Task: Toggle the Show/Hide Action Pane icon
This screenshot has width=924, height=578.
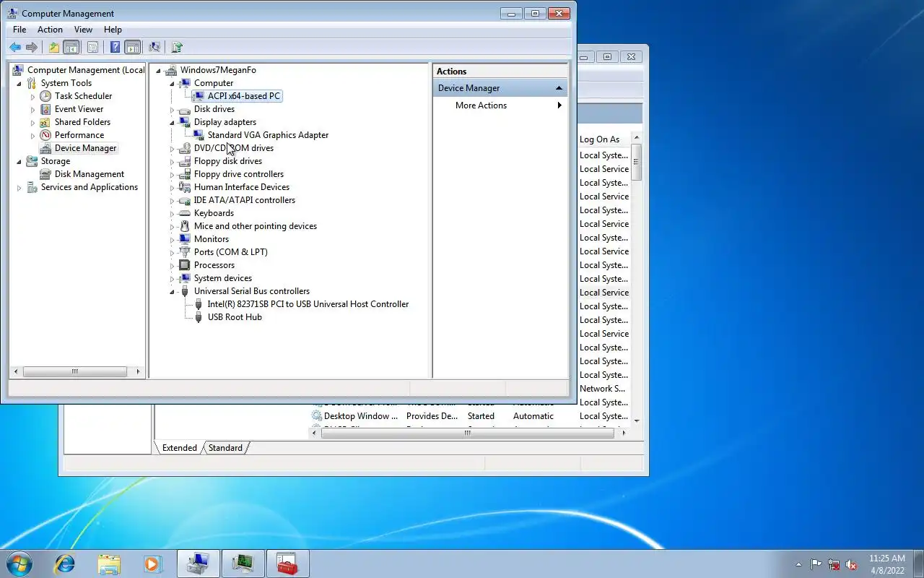Action: coord(132,48)
